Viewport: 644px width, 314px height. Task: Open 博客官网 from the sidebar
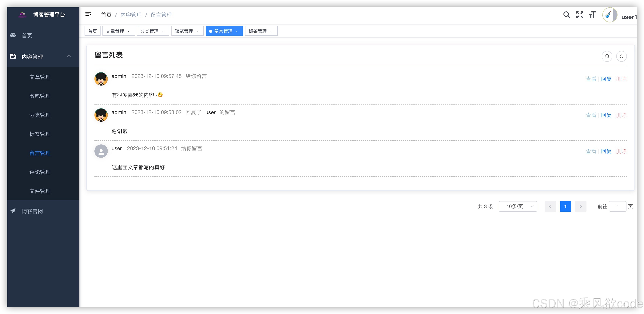[32, 211]
